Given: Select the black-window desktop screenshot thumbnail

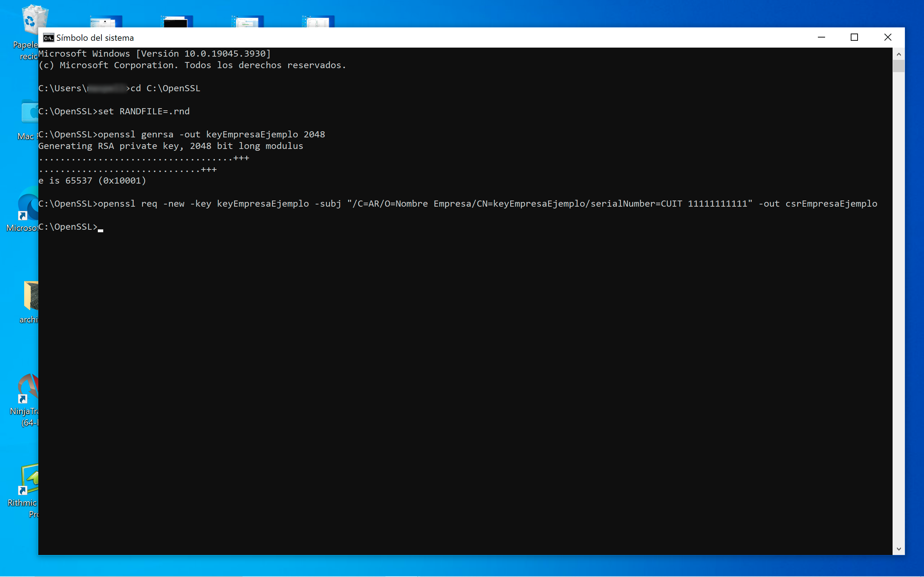Looking at the screenshot, I should pyautogui.click(x=177, y=21).
